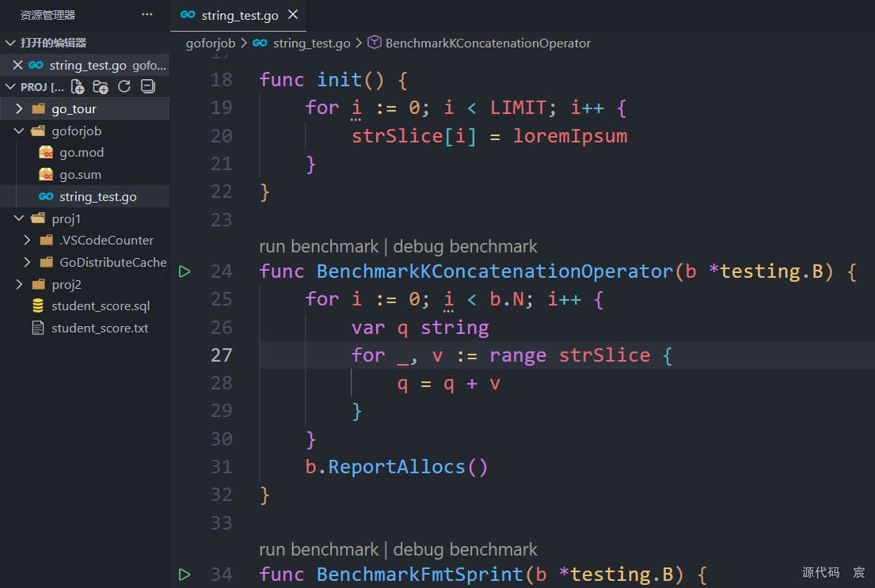The height and width of the screenshot is (588, 875).
Task: Click run benchmark above BenchmarkFmtSprint
Action: tap(318, 549)
